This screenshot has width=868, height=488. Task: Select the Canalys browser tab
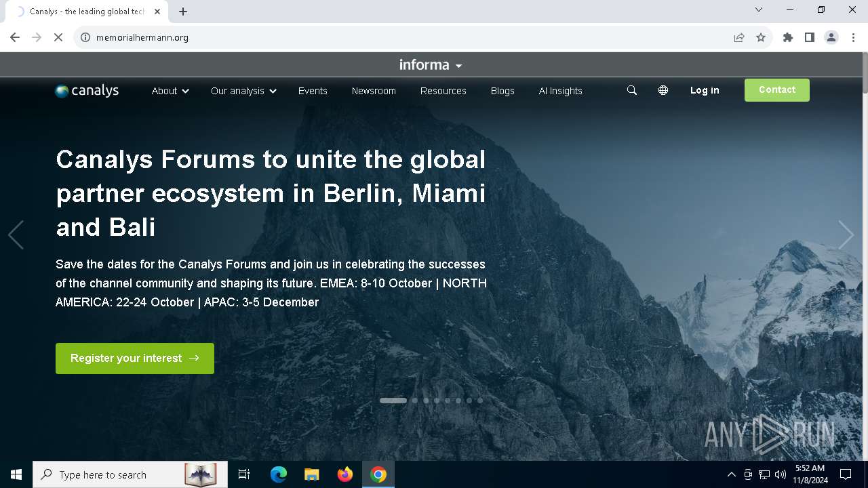88,12
